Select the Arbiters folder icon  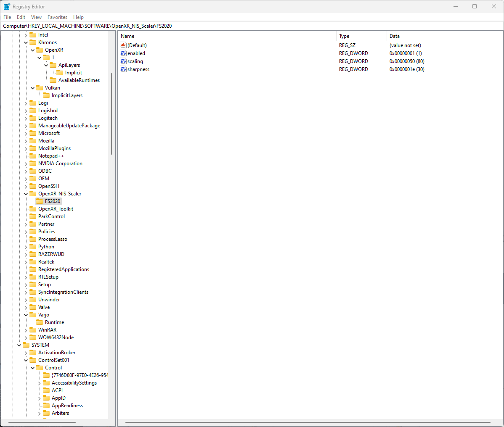[46, 413]
